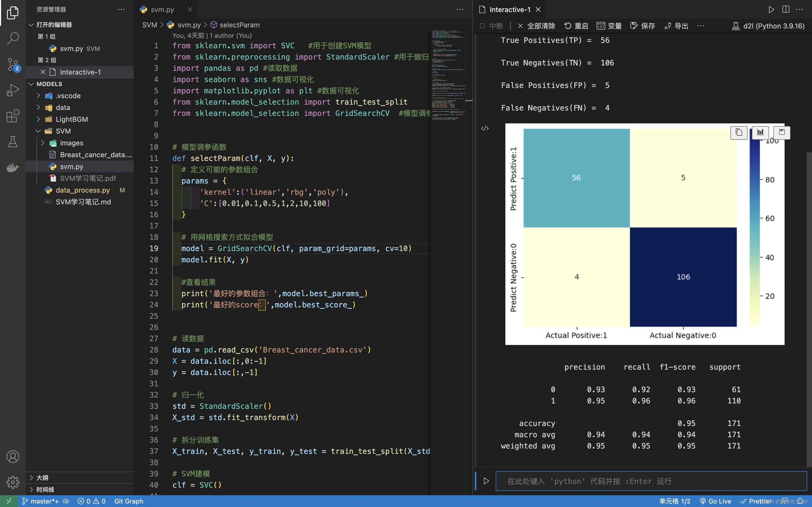
Task: Switch to the svm.py editor tab
Action: [x=162, y=9]
